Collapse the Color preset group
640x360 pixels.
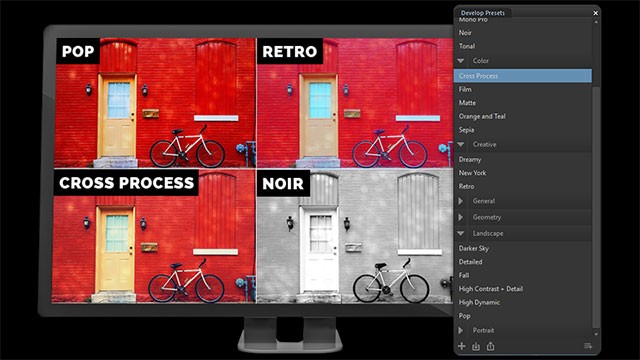pos(461,61)
